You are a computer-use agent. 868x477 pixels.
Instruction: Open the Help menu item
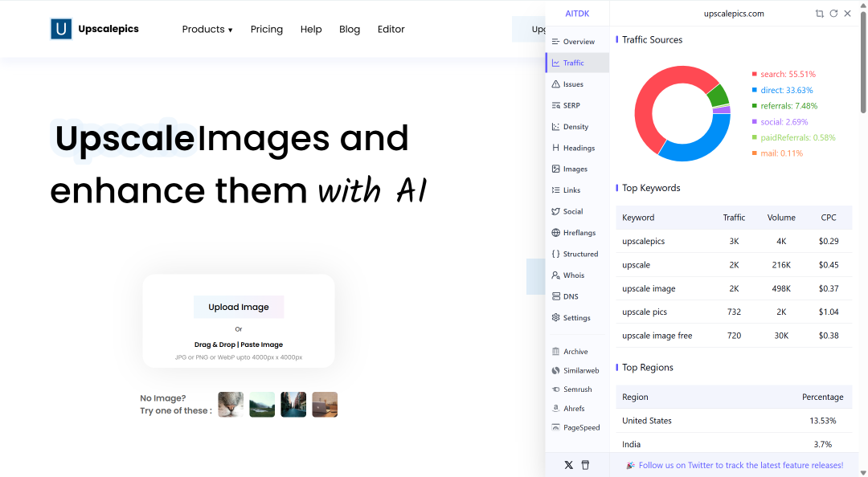click(x=311, y=30)
